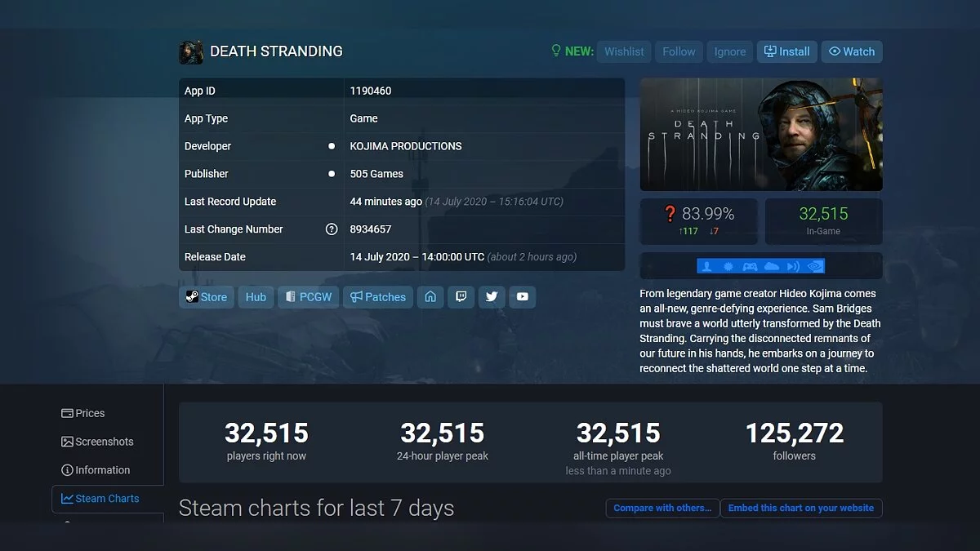
Task: Click the dot indicator beside Publisher
Action: [x=332, y=174]
